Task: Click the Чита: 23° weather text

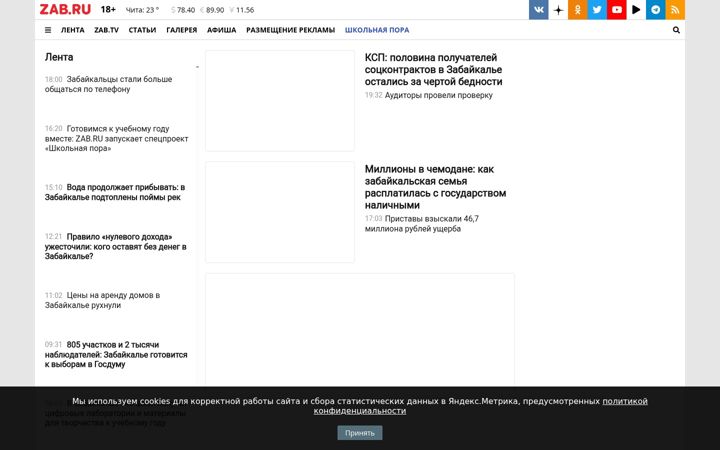Action: 142,10
